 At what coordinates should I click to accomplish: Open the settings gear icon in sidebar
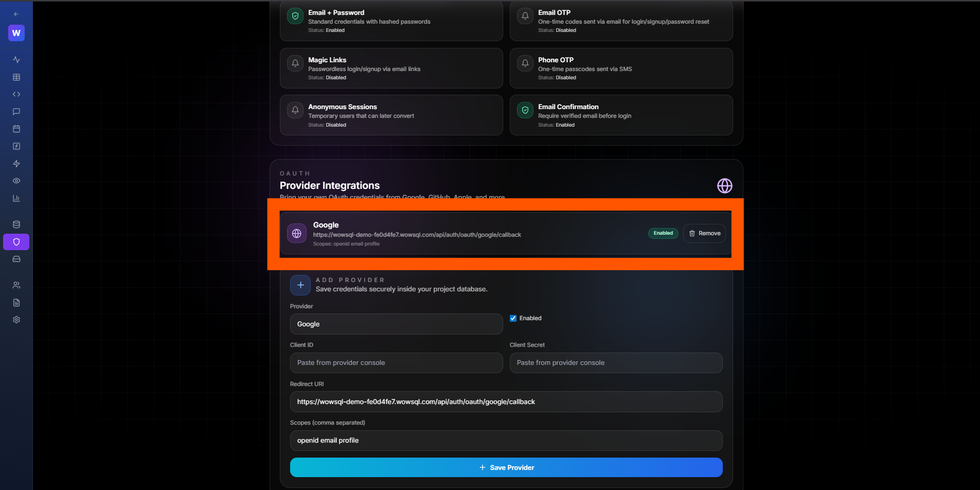click(16, 320)
